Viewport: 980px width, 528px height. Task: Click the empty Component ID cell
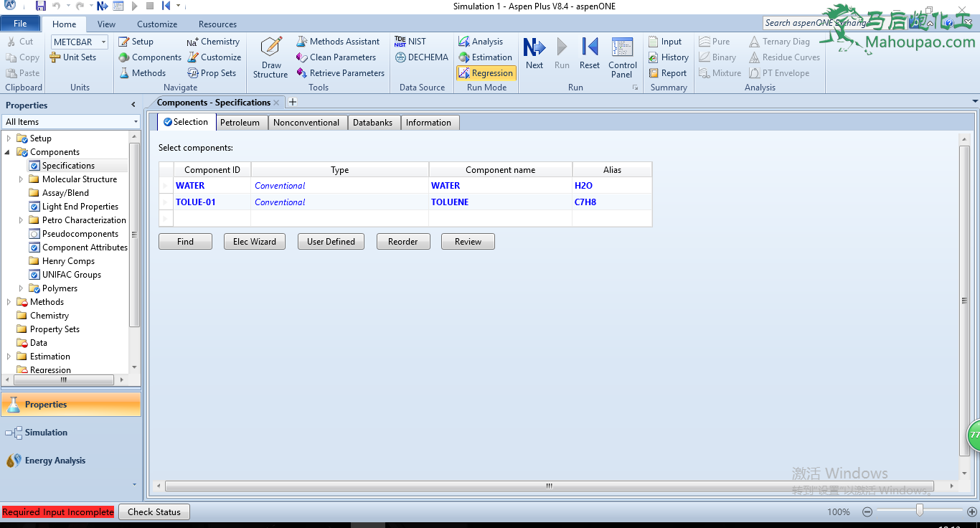[x=212, y=218]
